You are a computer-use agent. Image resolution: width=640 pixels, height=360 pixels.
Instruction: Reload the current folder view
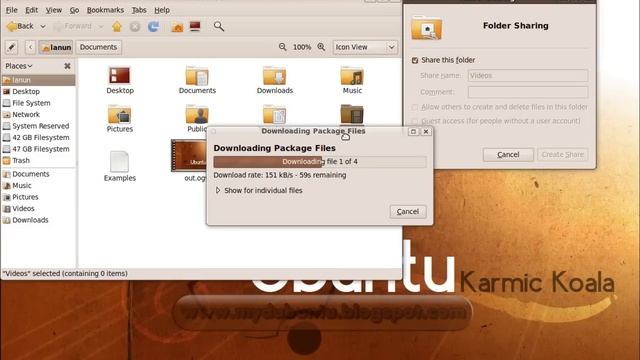tap(153, 27)
